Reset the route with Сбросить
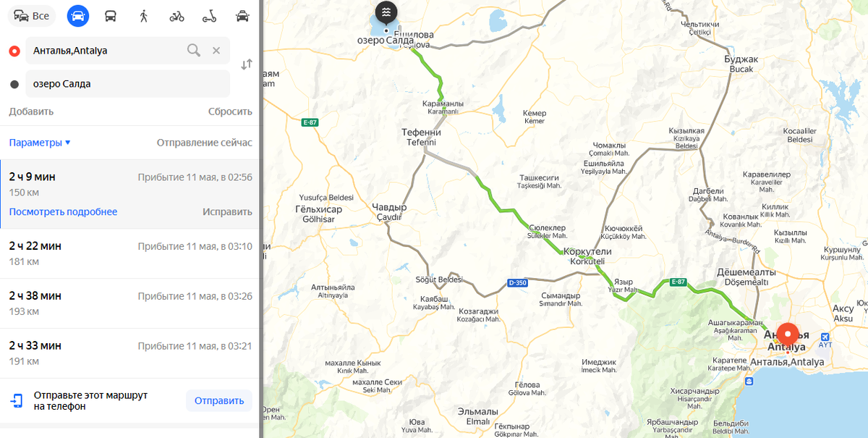868x438 pixels. tap(230, 111)
